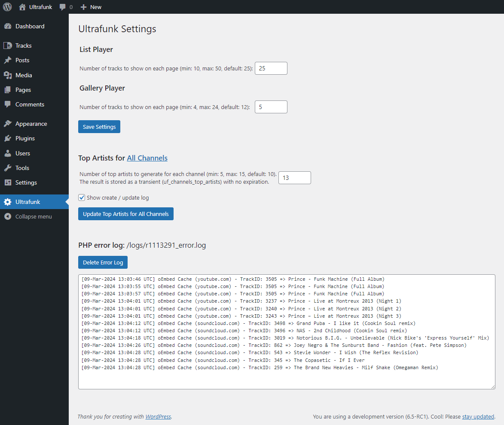Open the comments bubble icon in admin bar
The image size is (504, 425).
(x=63, y=7)
